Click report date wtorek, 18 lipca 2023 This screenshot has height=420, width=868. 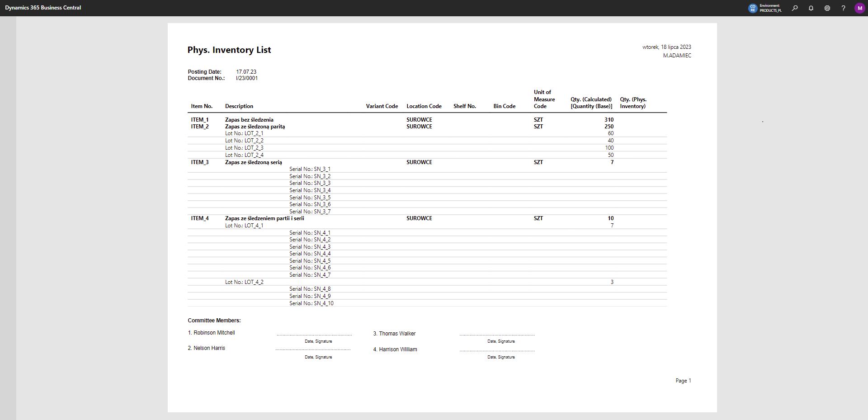[667, 47]
